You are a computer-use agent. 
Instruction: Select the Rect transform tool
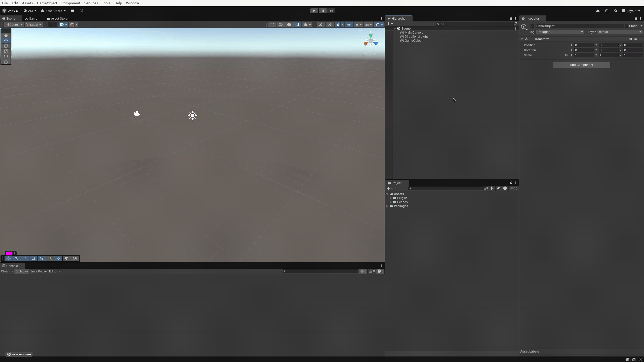[x=6, y=57]
